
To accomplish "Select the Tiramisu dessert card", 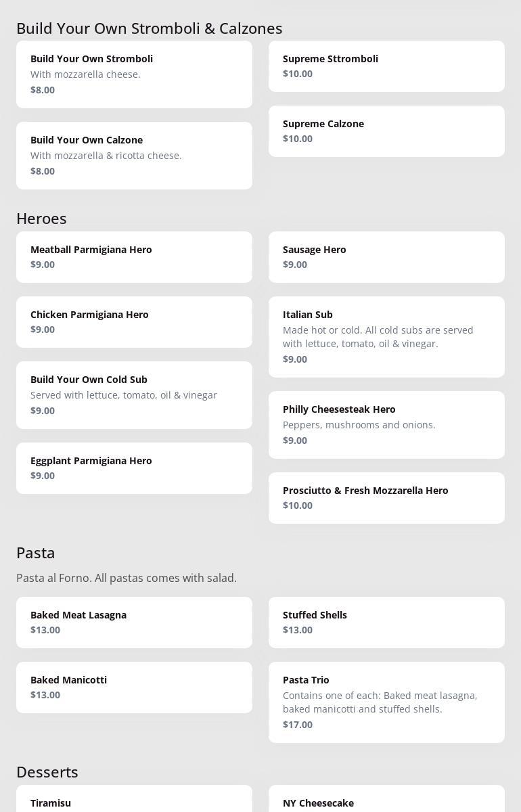I will 134,801.
